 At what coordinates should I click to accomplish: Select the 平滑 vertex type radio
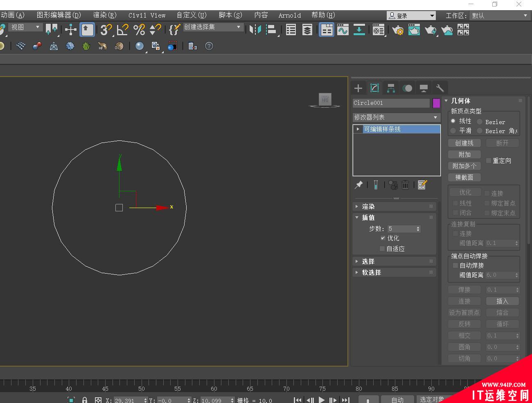(x=453, y=131)
